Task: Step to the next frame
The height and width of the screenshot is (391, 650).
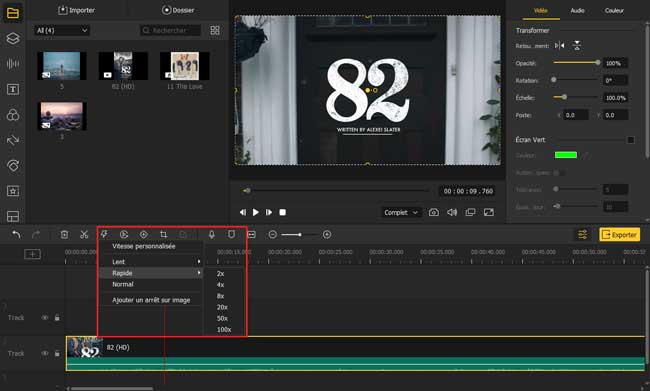Action: tap(269, 212)
